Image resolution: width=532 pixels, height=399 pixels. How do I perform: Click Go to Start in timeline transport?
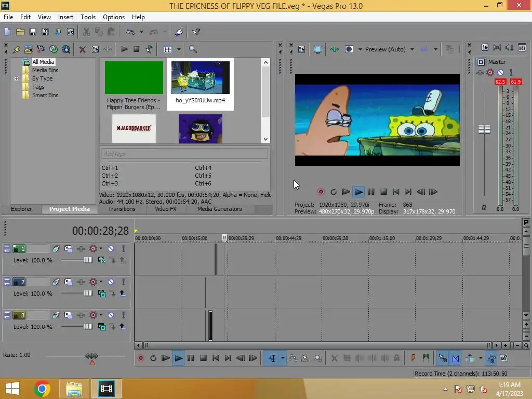click(x=216, y=358)
